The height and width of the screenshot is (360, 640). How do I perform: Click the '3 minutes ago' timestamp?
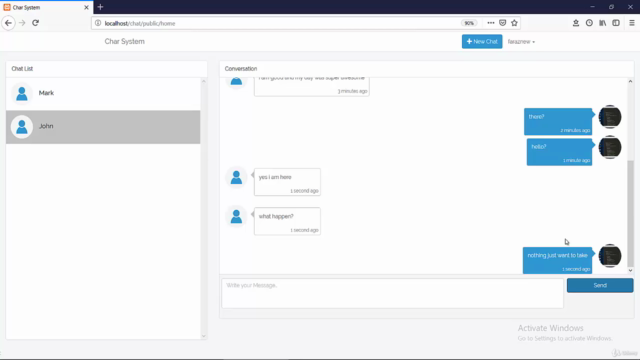click(352, 91)
